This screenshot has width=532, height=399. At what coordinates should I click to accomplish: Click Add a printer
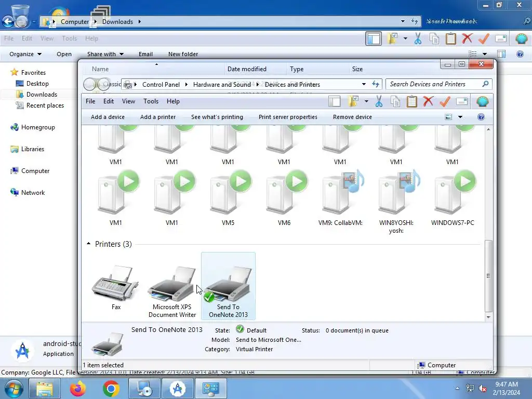[158, 117]
